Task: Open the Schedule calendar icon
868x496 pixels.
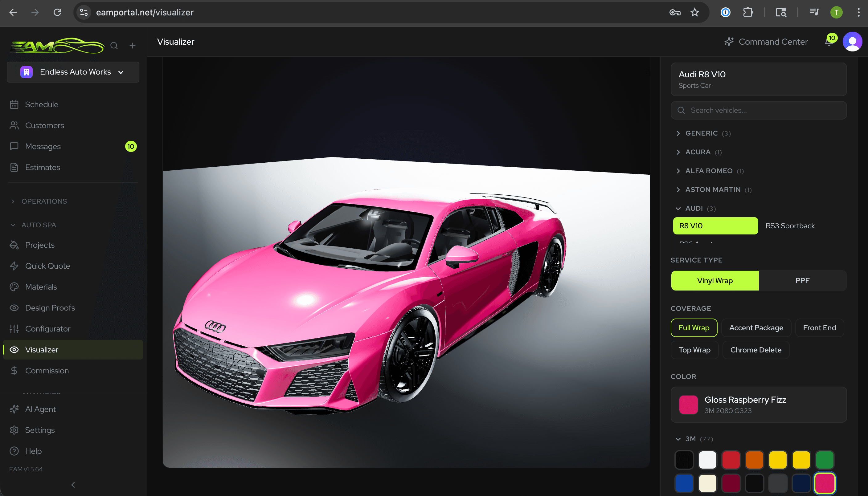Action: pos(14,104)
